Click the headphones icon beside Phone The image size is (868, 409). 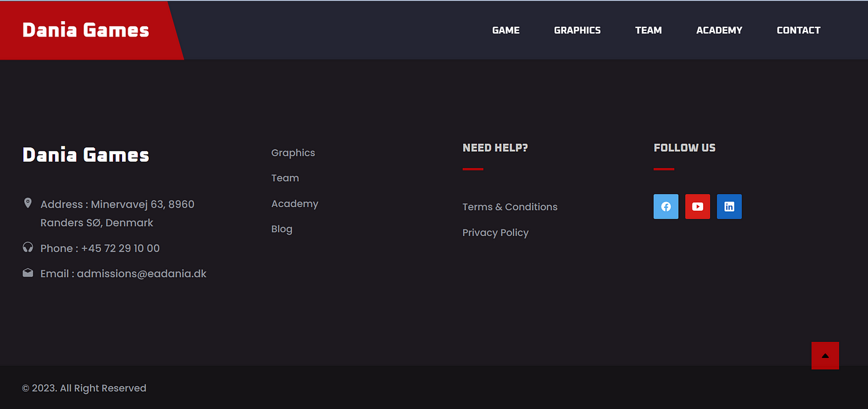point(27,247)
